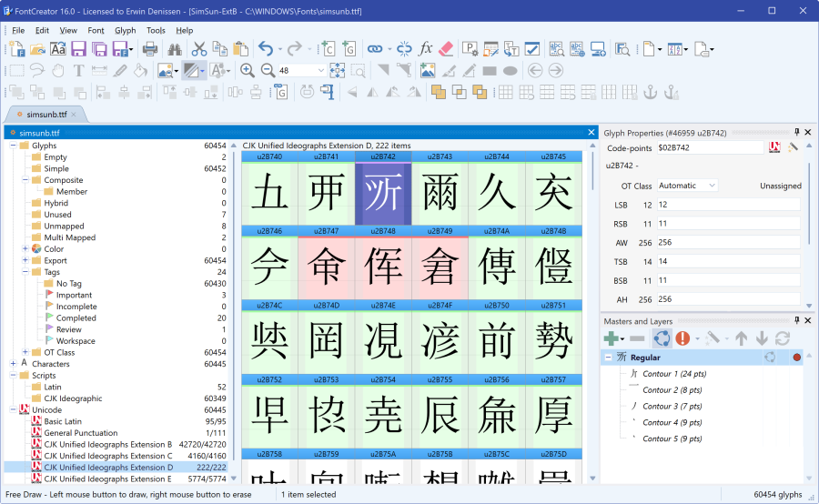Viewport: 819px width, 504px height.
Task: Expand the Color tree node
Action: click(25, 249)
